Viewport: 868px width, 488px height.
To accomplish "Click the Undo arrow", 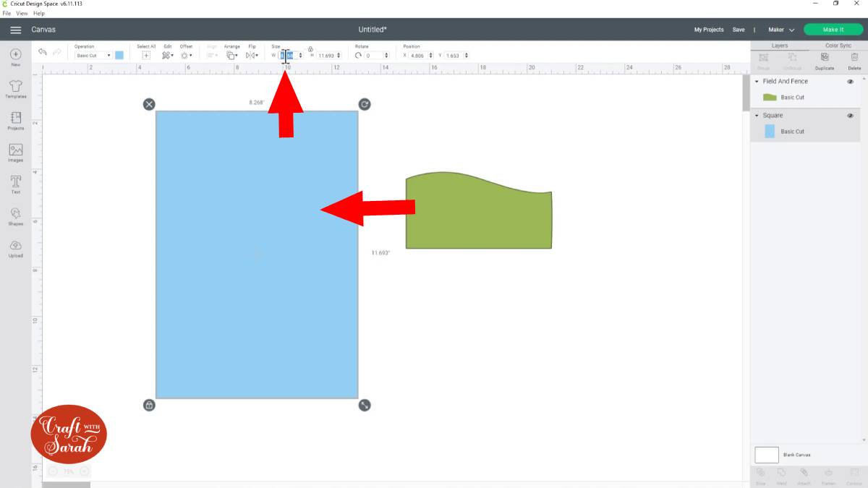I will 43,53.
